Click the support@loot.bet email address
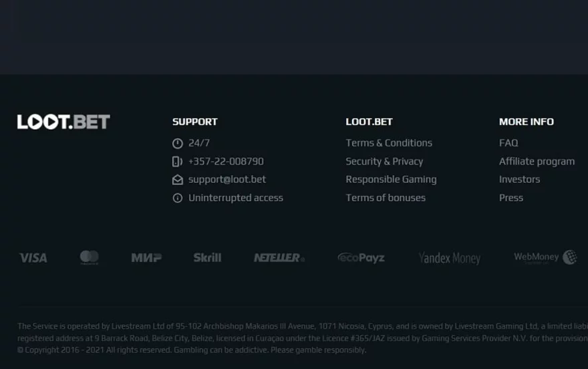The width and height of the screenshot is (588, 369). point(227,180)
